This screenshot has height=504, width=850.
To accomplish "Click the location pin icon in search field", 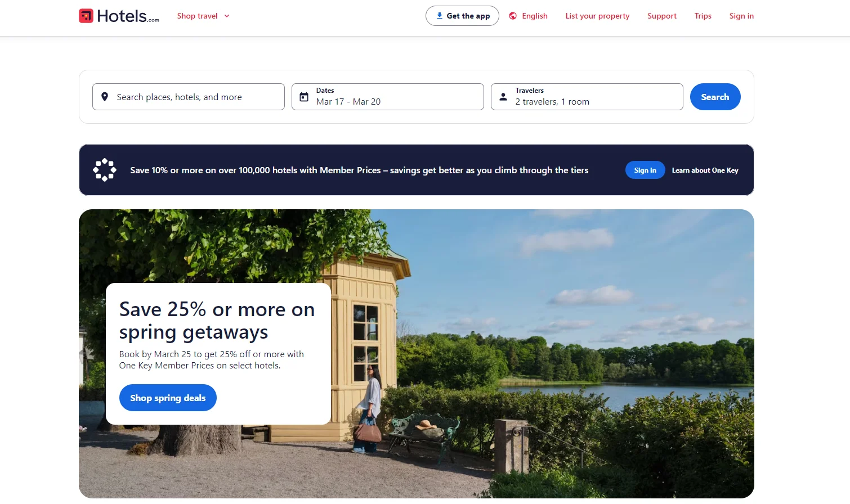I will pos(105,97).
